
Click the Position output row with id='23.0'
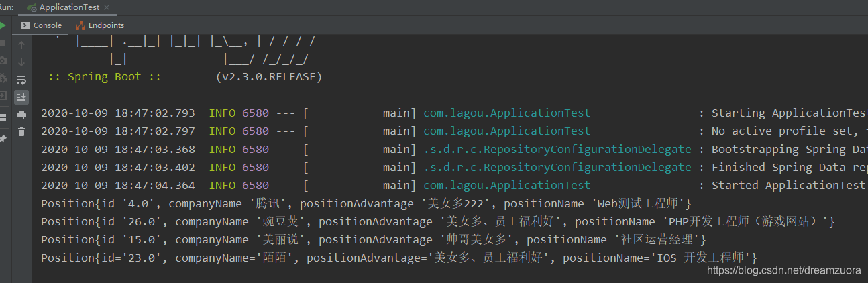click(x=399, y=258)
